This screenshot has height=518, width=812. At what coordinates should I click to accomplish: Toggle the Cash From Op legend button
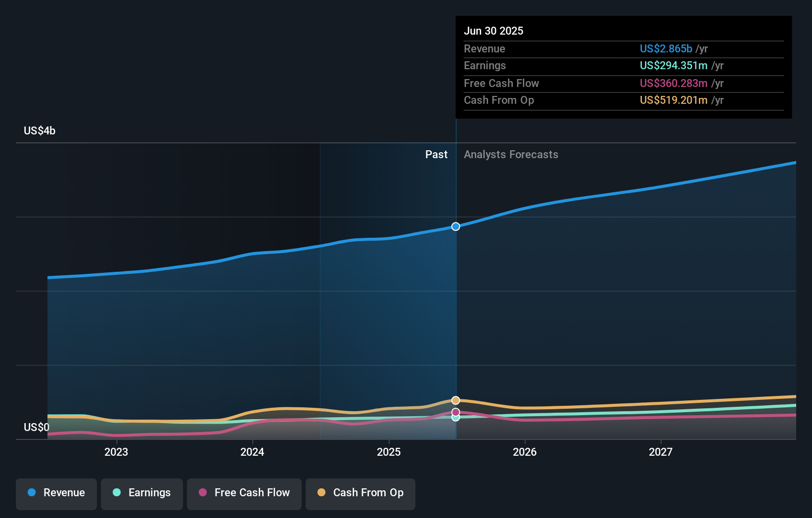[361, 494]
